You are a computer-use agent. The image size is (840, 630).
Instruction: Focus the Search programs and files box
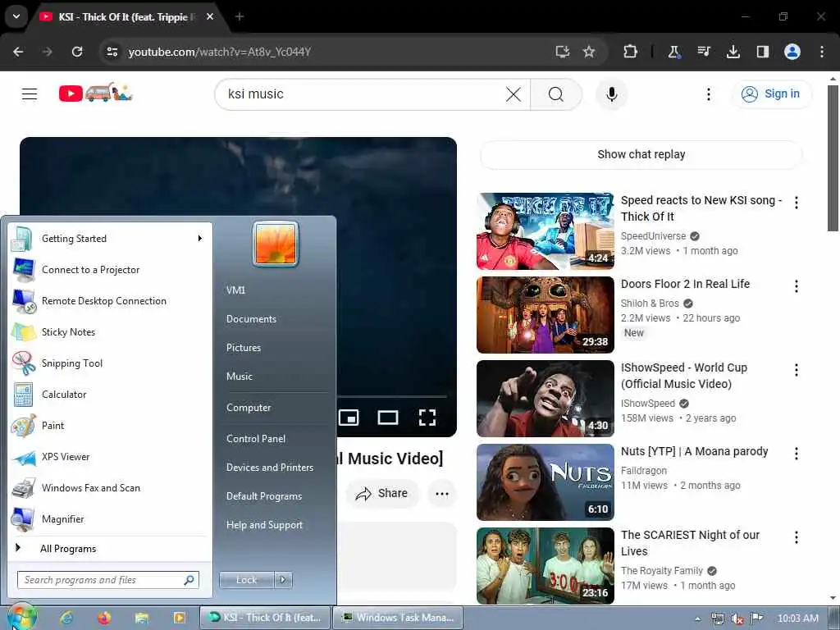point(108,580)
